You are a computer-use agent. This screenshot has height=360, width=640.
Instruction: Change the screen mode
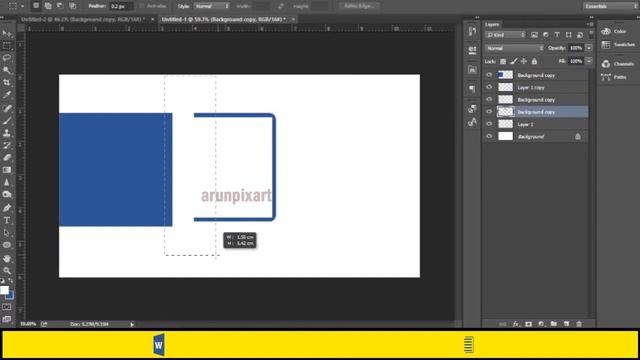[7, 319]
